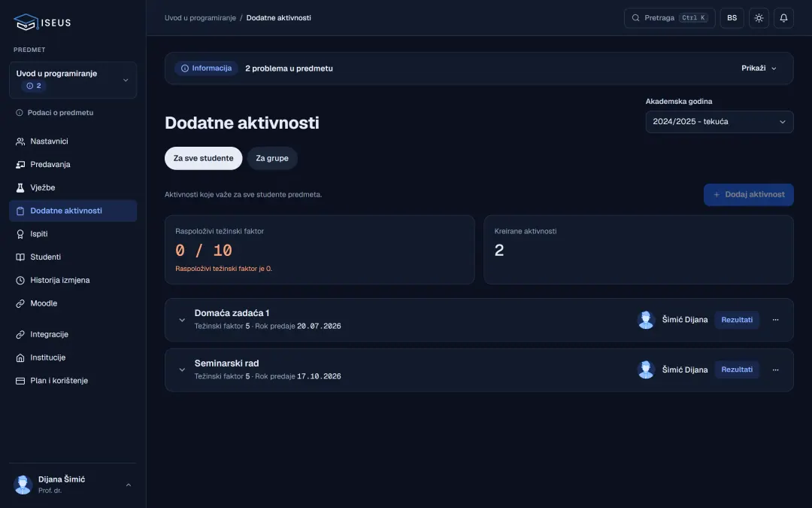Click the issue count badge showing 2

[34, 86]
